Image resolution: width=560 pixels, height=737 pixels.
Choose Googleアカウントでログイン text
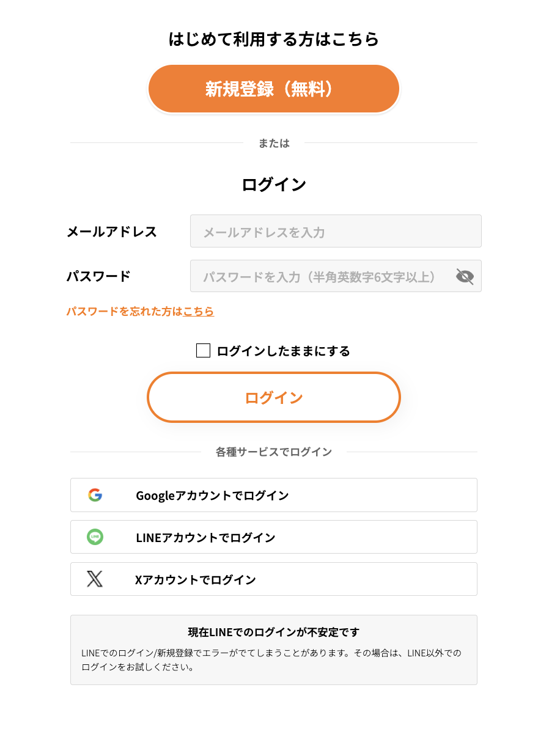[212, 496]
